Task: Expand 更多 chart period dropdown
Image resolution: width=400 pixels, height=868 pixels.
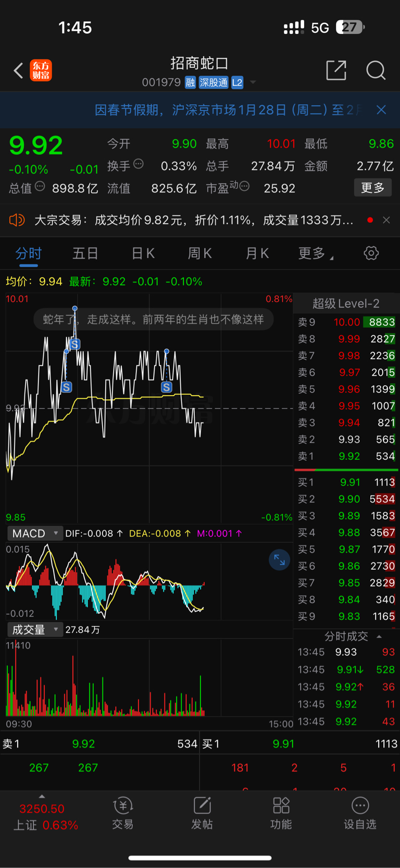Action: tap(316, 254)
